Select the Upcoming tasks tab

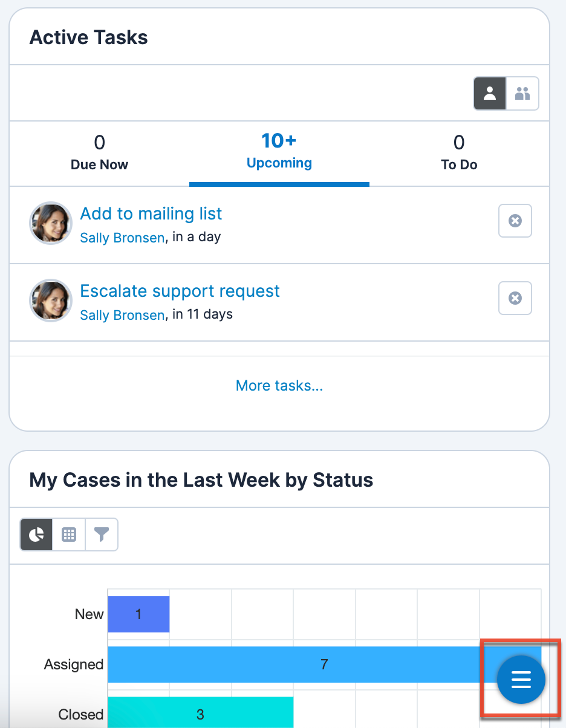click(x=279, y=152)
